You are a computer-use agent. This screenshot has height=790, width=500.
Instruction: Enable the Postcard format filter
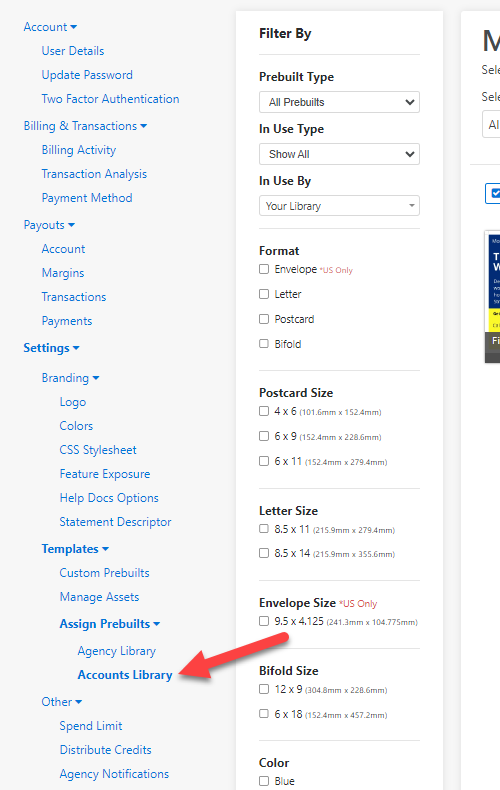264,319
